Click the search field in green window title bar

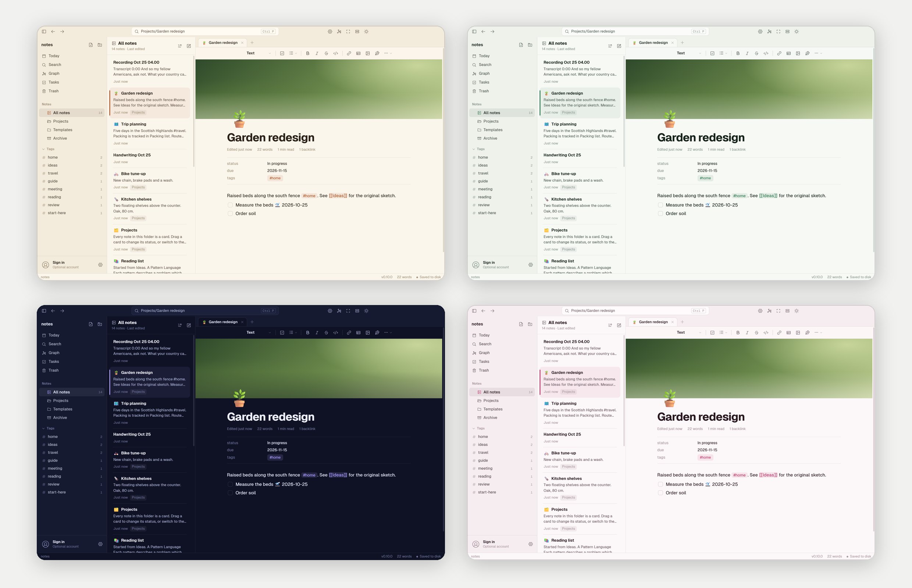pyautogui.click(x=635, y=32)
